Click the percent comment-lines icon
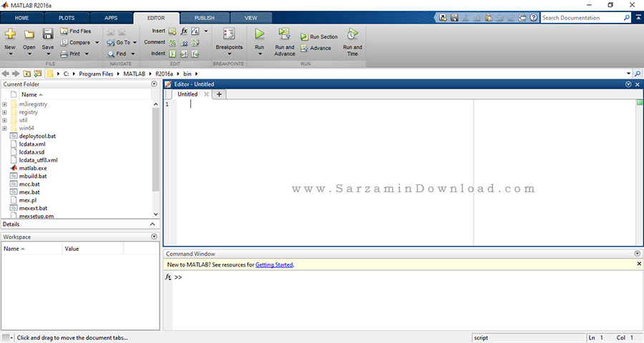Viewport: 644px width, 343px height. (172, 42)
